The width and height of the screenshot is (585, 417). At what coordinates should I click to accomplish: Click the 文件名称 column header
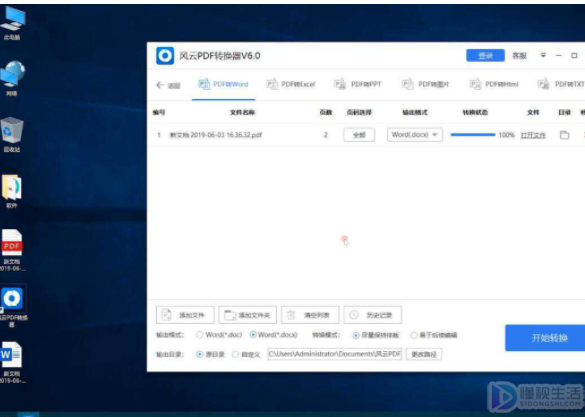[243, 112]
